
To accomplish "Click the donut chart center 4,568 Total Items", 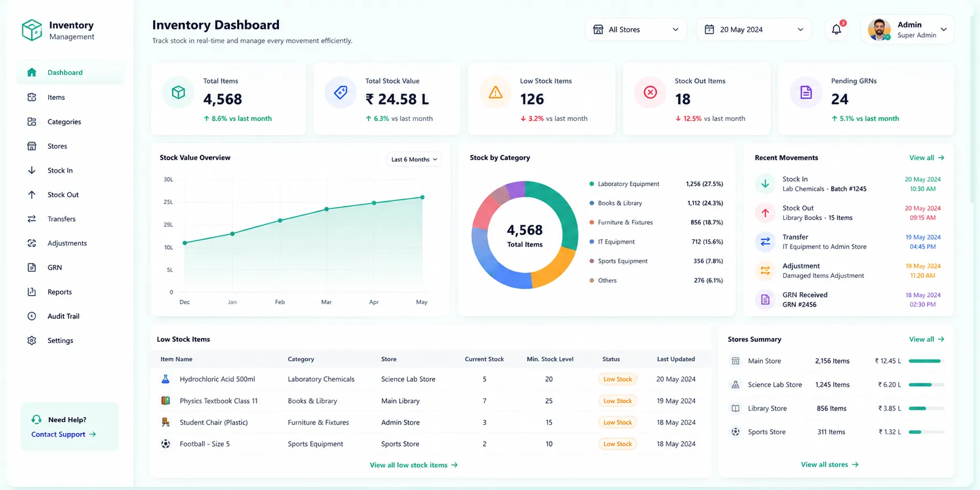I will [525, 235].
